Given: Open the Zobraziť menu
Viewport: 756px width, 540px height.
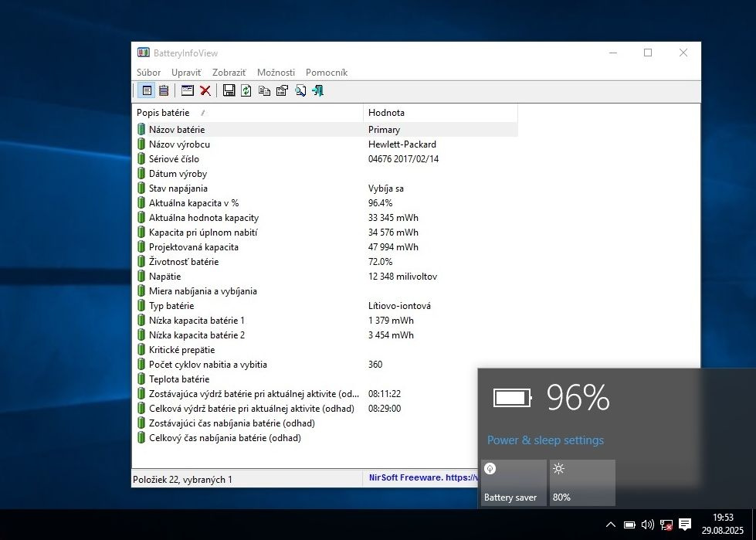Looking at the screenshot, I should click(x=229, y=73).
